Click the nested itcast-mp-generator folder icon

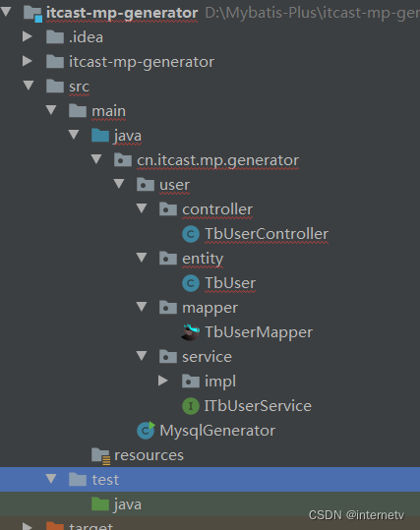(55, 62)
